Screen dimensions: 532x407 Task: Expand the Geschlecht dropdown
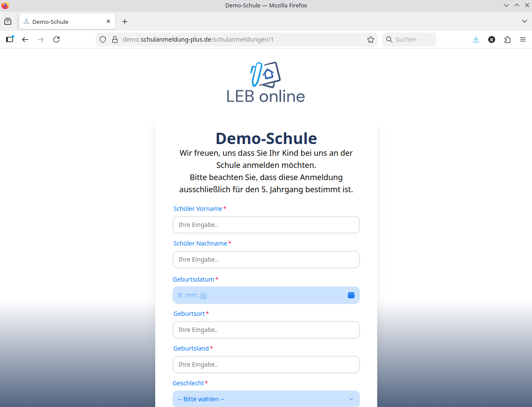point(266,399)
